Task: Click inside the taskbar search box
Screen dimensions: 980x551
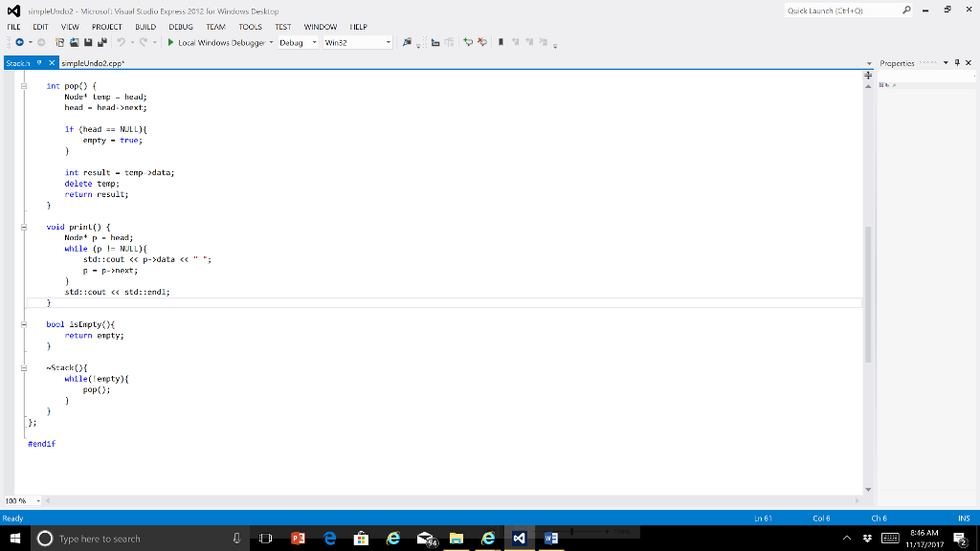Action: click(x=115, y=538)
